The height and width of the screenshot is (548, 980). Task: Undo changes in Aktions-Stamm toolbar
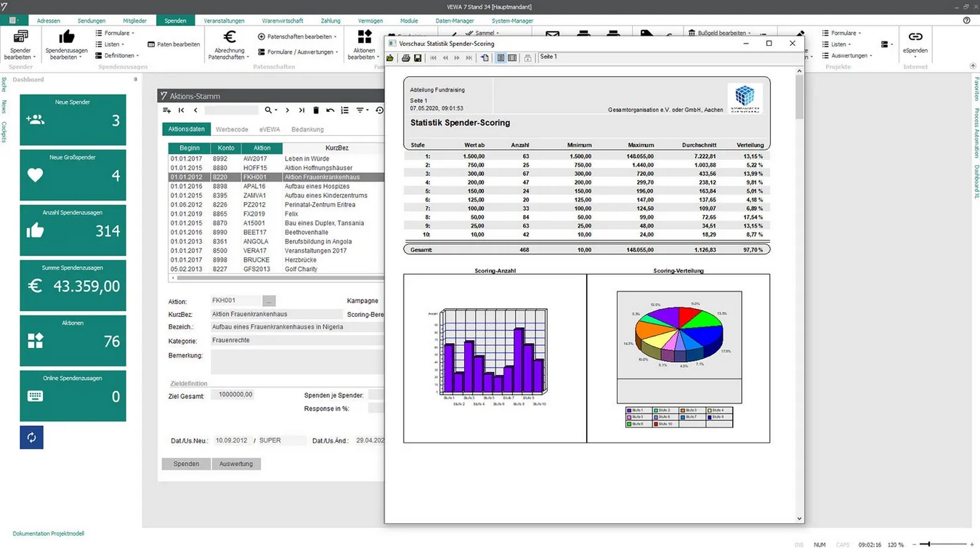[x=331, y=110]
